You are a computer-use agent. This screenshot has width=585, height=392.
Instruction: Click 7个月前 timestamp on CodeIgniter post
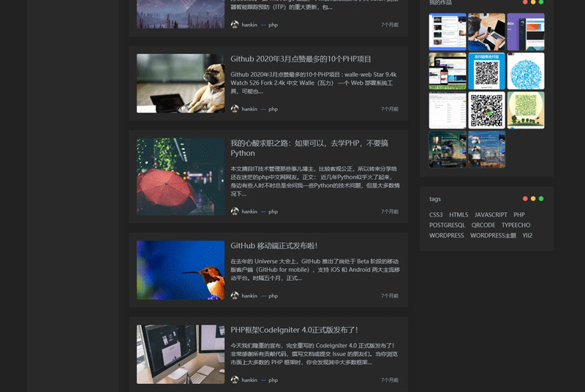pyautogui.click(x=390, y=380)
